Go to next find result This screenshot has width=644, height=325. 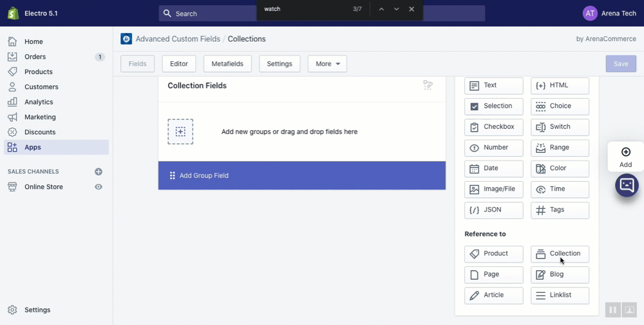click(396, 9)
